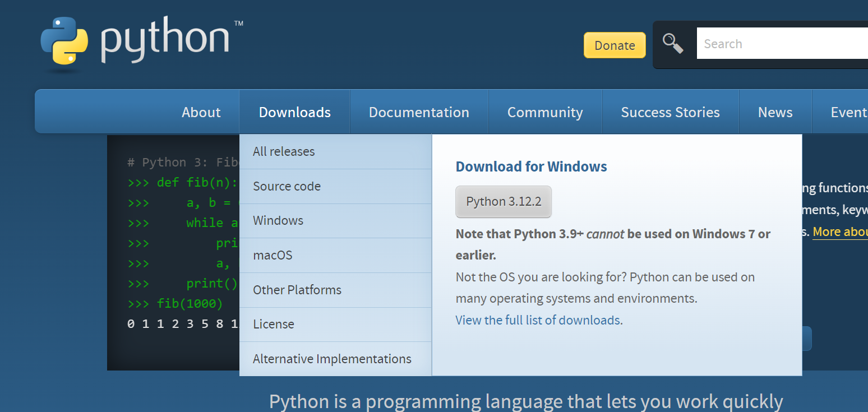Download Python 3.12.2 button
Screen dimensions: 868x412
click(x=504, y=202)
